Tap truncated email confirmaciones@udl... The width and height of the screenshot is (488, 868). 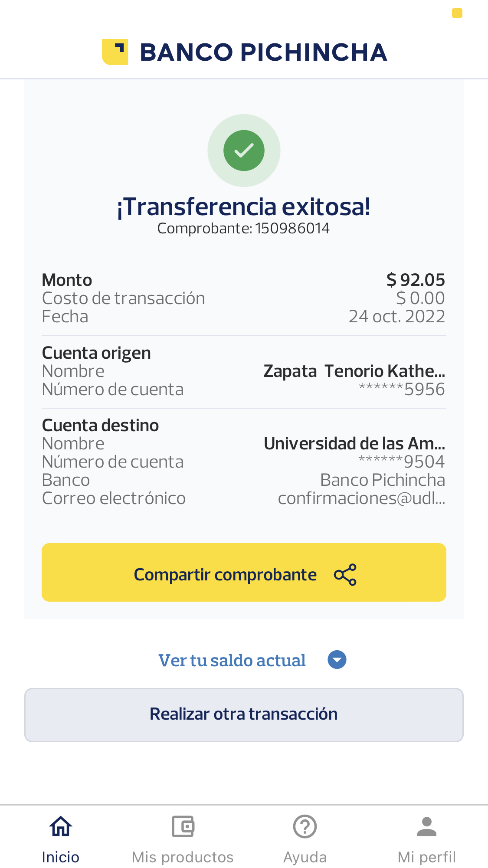(361, 498)
